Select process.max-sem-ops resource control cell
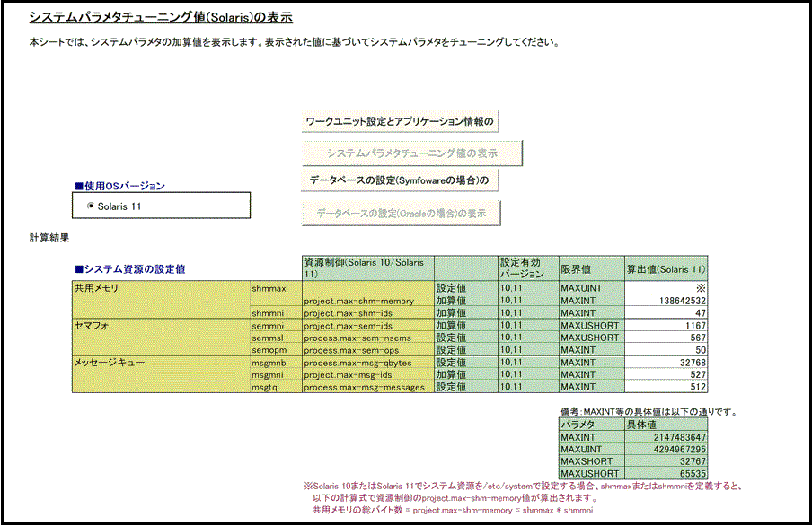This screenshot has width=812, height=526. point(367,350)
